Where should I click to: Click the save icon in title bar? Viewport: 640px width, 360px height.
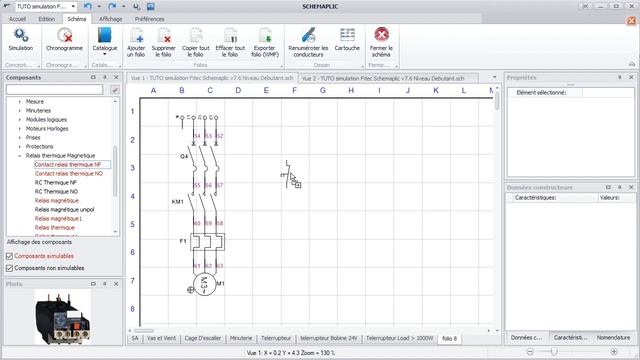pyautogui.click(x=151, y=6)
